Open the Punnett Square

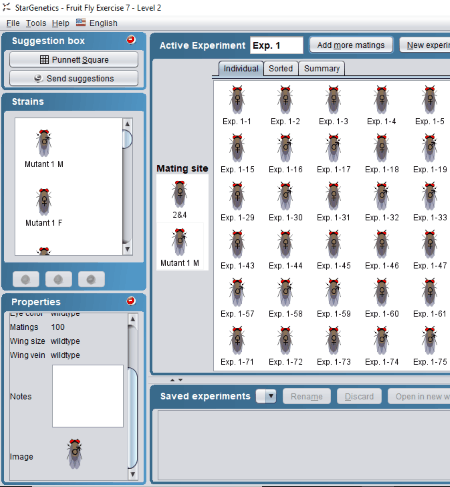(x=74, y=60)
